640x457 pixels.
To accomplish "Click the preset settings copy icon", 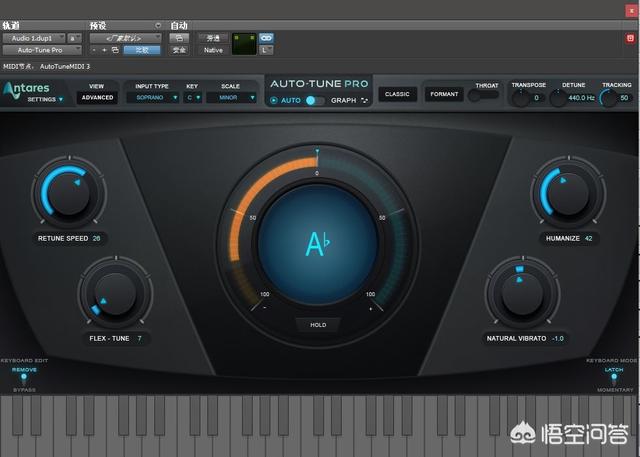I will point(115,50).
